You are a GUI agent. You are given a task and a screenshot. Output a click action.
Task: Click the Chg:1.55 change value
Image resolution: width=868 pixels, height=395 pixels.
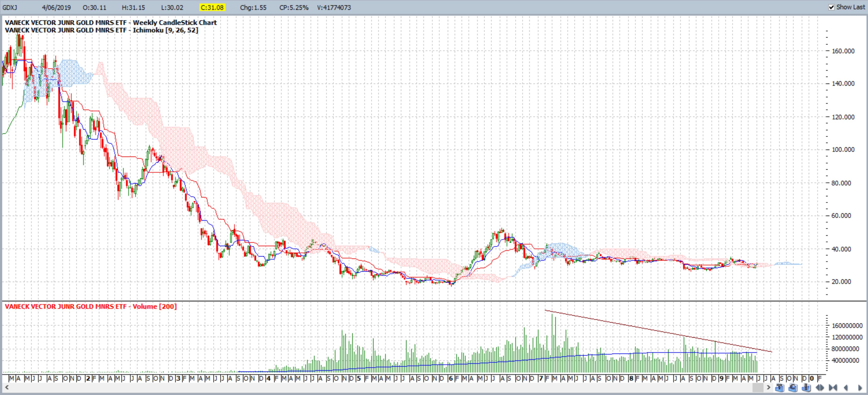coord(253,7)
